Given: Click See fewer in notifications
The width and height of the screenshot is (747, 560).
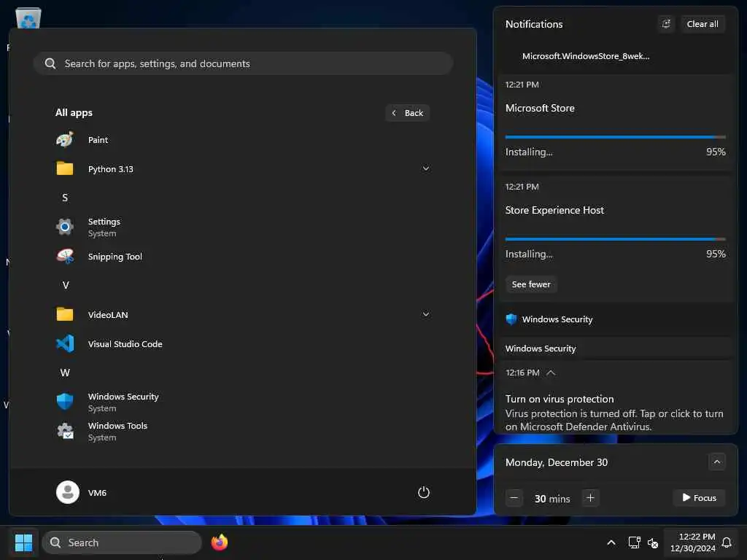Looking at the screenshot, I should (x=531, y=284).
